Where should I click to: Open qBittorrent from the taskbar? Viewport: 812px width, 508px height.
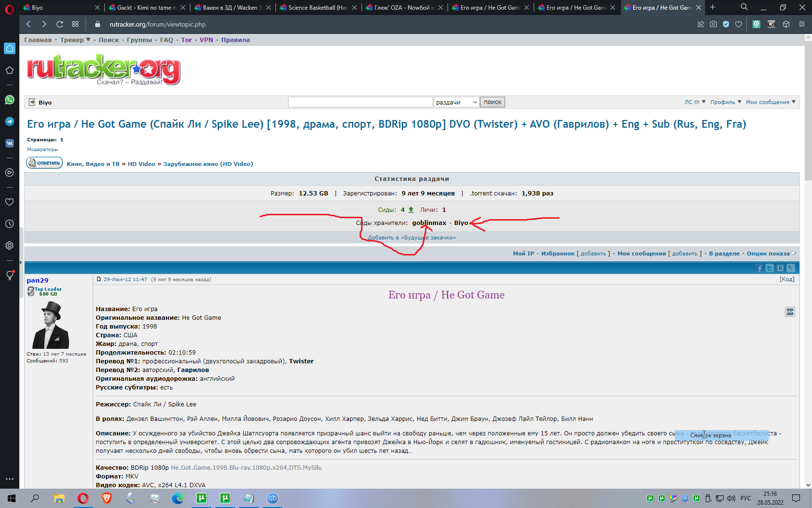(273, 498)
